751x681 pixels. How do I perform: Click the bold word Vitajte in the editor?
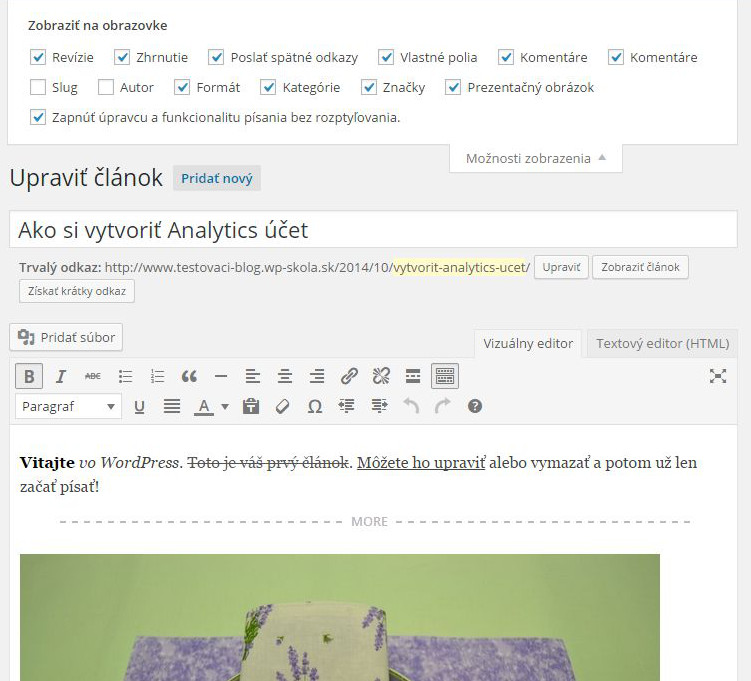pyautogui.click(x=47, y=463)
